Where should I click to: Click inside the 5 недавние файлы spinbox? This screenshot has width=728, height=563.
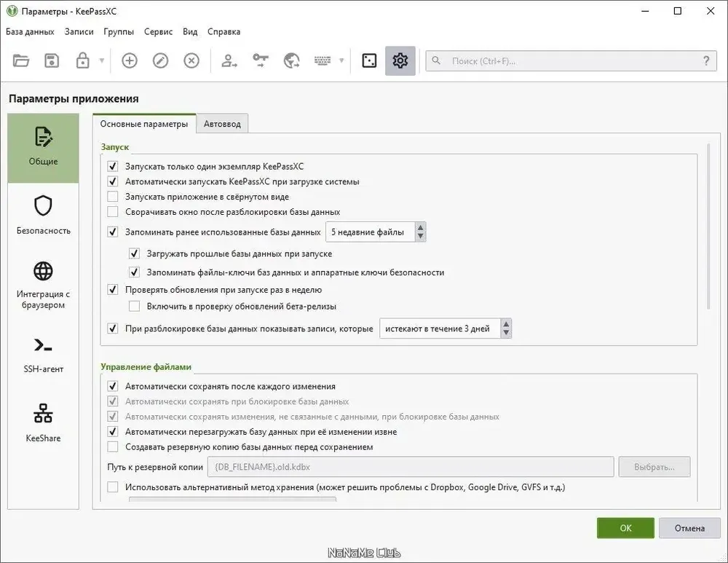371,232
